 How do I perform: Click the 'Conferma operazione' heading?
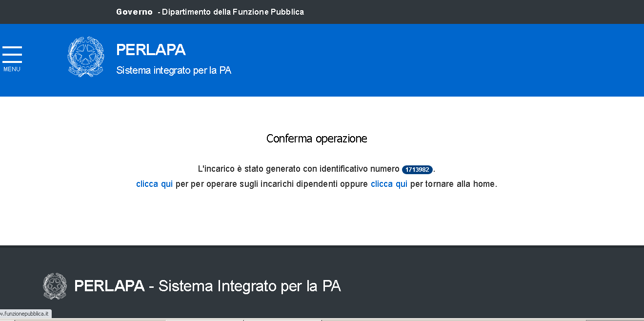317,139
